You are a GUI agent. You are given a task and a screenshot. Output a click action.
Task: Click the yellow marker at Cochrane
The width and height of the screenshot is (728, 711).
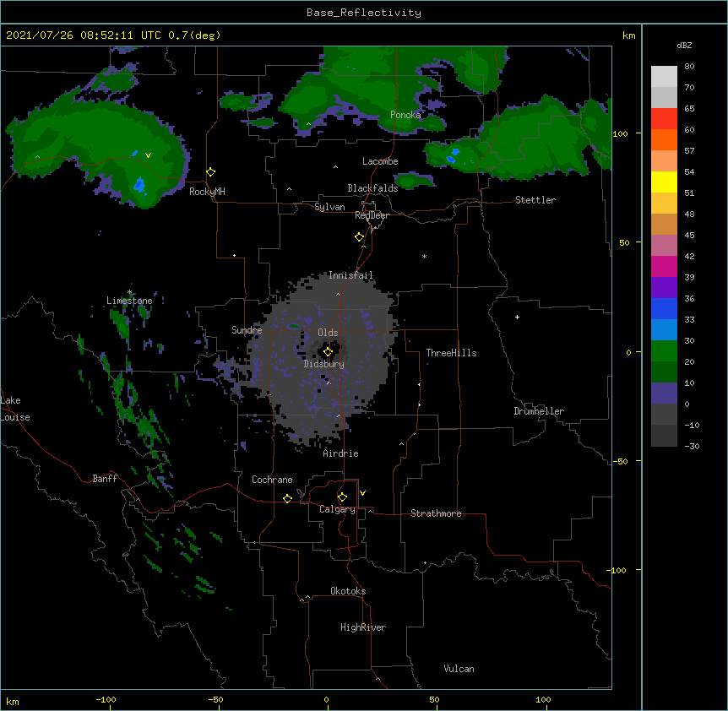287,498
